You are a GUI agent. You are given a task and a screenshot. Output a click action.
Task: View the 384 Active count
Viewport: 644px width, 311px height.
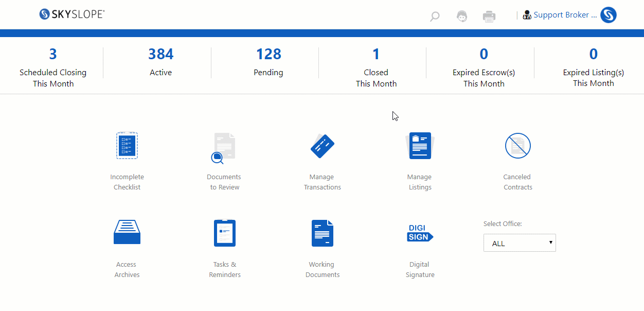[161, 62]
